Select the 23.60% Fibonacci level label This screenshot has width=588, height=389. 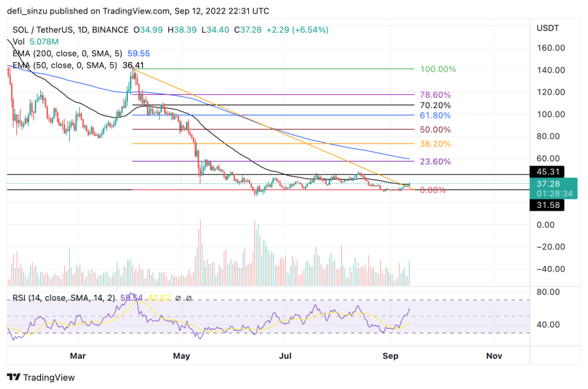pyautogui.click(x=436, y=161)
